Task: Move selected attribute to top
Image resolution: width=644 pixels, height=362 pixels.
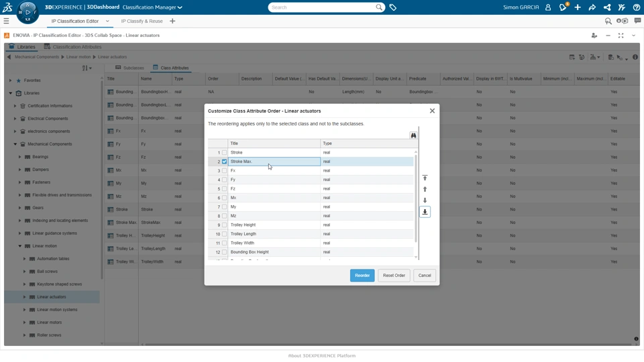Action: 425,178
